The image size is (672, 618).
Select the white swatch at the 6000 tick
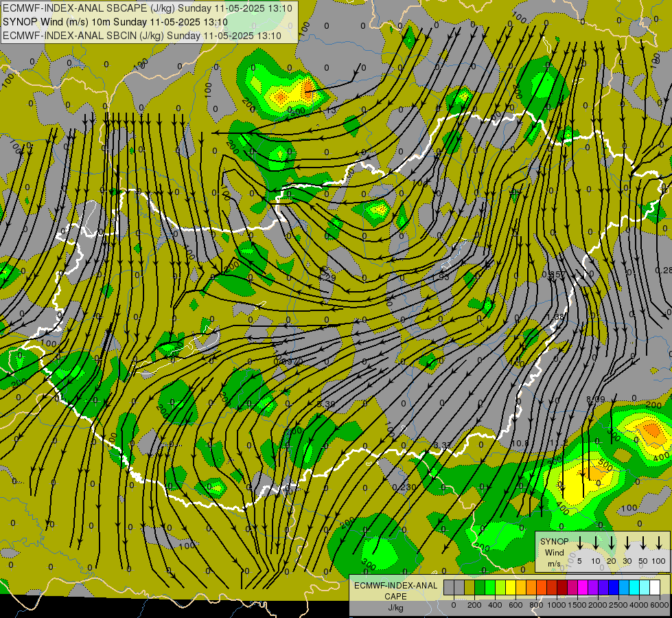pyautogui.click(x=656, y=587)
